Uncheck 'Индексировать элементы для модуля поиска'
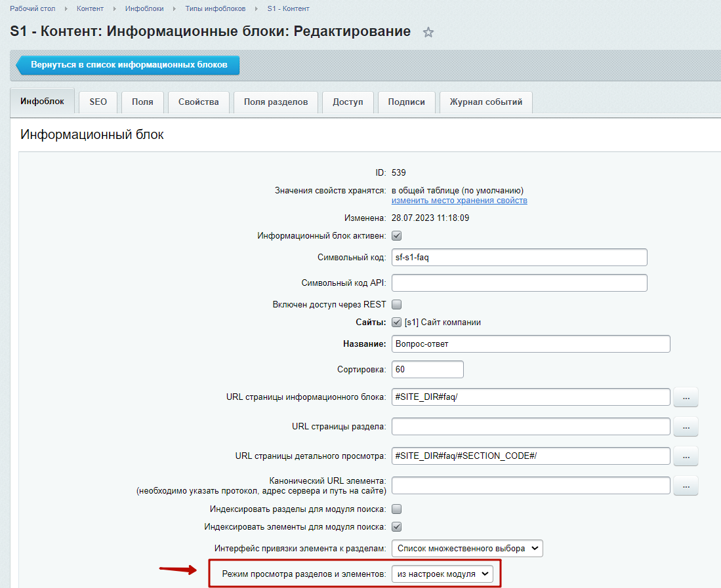Screen dimensions: 721x588 click(396, 526)
